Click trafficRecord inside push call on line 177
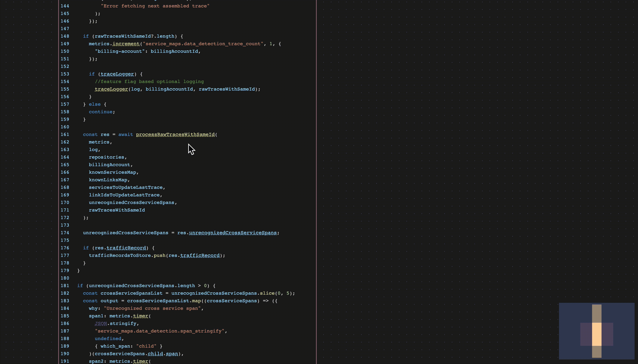 [200, 255]
